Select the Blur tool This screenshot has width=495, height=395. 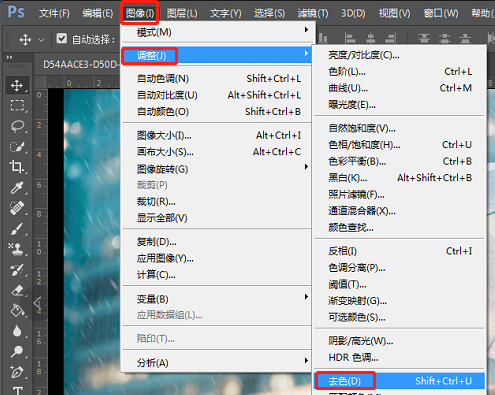(17, 331)
